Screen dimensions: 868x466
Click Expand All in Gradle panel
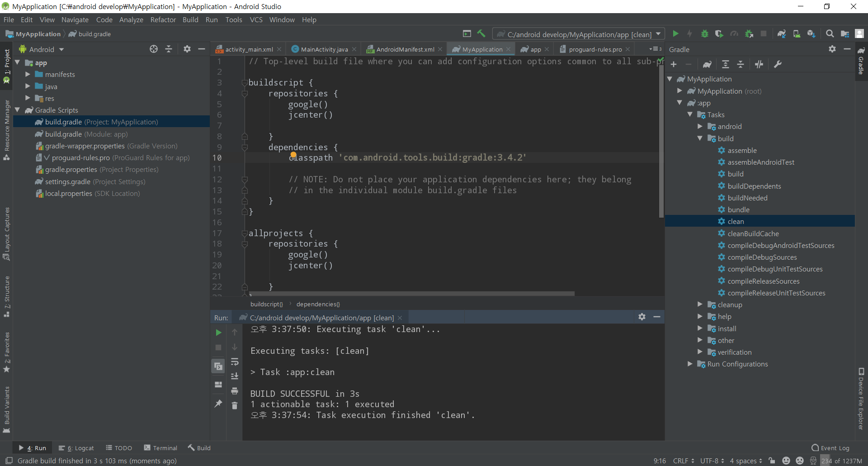[726, 64]
